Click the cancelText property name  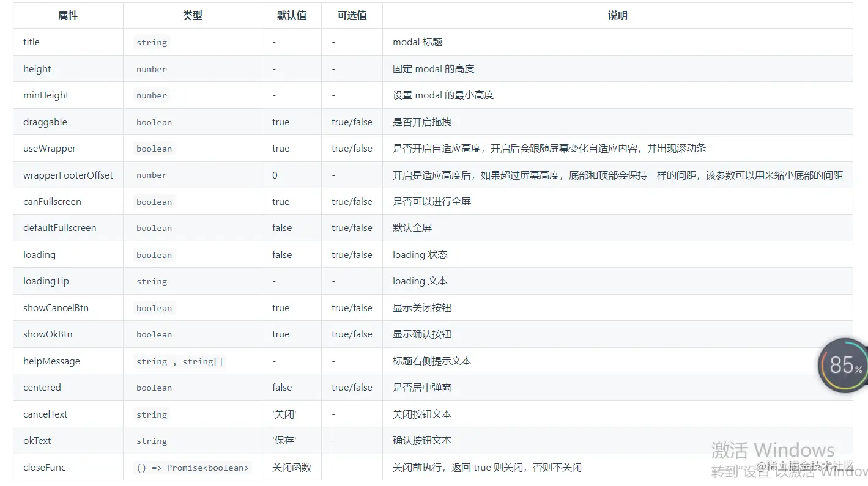point(44,414)
